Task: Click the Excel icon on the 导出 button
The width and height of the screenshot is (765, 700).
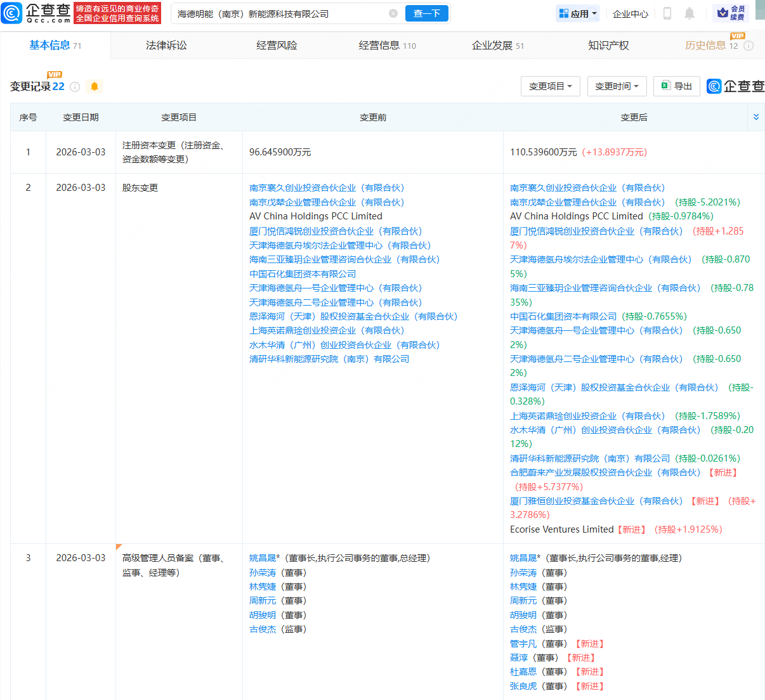Action: pyautogui.click(x=665, y=86)
